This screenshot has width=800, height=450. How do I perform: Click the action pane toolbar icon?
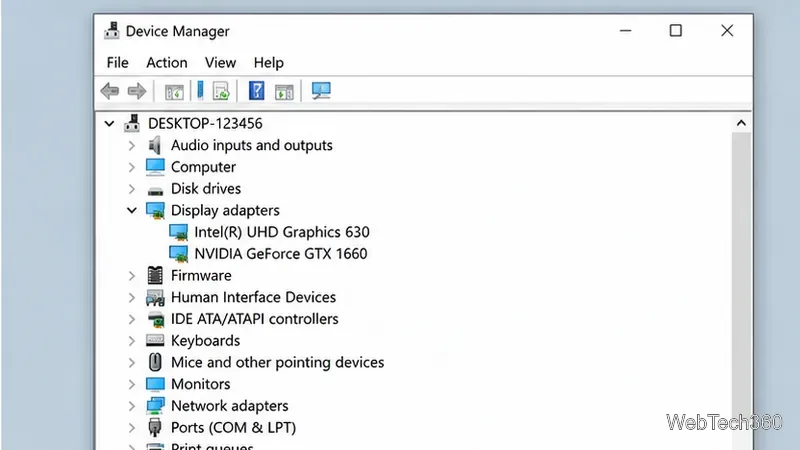click(x=284, y=92)
